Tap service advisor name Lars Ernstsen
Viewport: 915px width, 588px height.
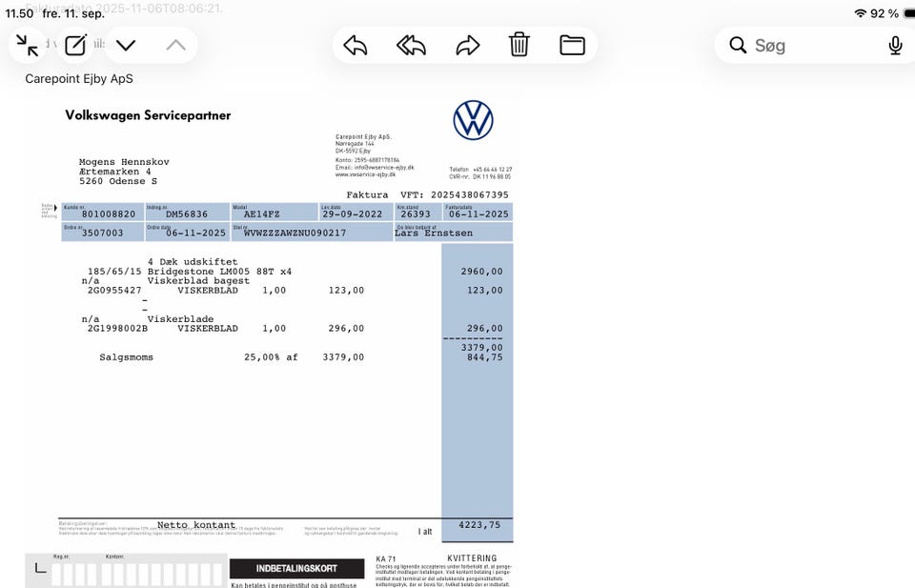pyautogui.click(x=434, y=233)
